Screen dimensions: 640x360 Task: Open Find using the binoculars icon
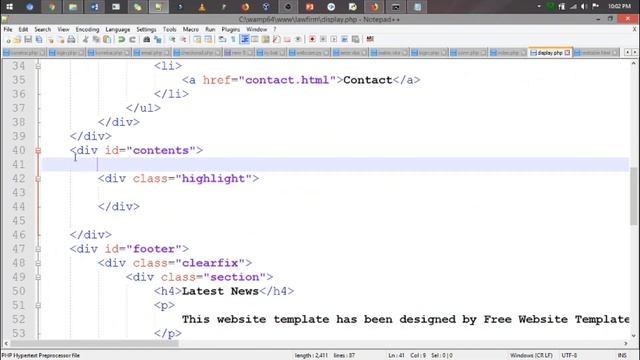pyautogui.click(x=147, y=40)
